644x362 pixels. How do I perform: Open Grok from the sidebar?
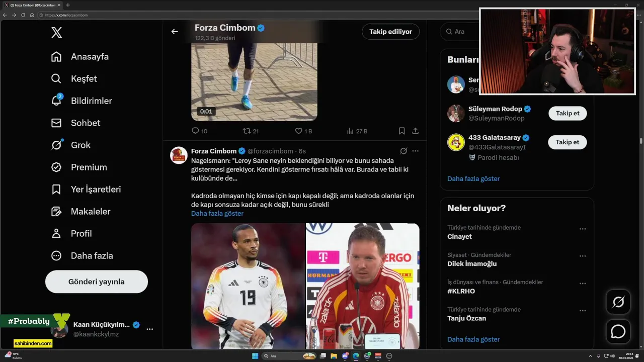tap(71, 145)
